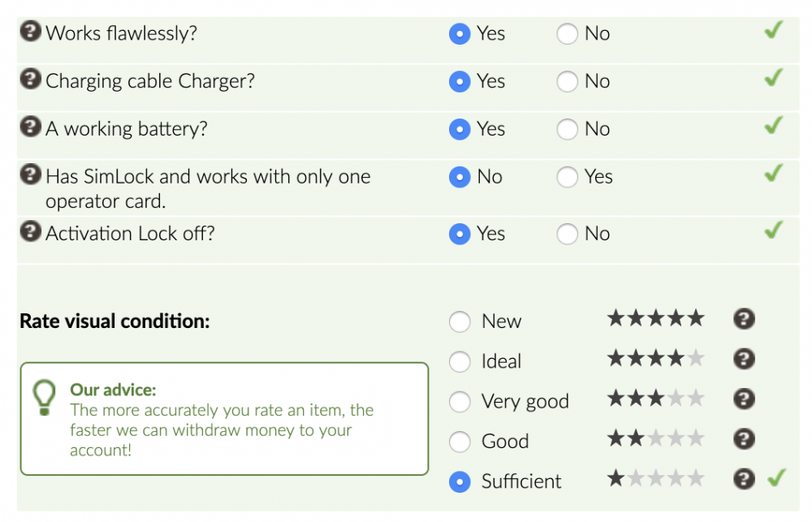812x522 pixels.
Task: Show help for 'Very good' condition
Action: (744, 399)
